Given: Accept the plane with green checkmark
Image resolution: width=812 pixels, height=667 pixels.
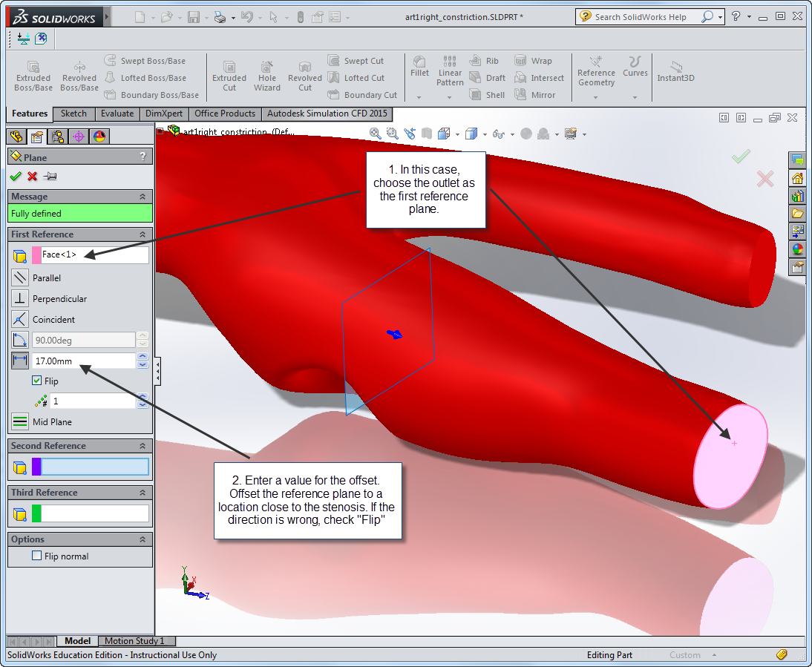Looking at the screenshot, I should [x=16, y=177].
